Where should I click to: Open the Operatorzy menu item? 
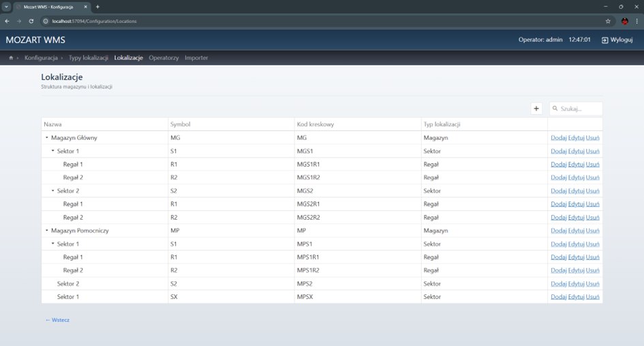click(x=164, y=58)
